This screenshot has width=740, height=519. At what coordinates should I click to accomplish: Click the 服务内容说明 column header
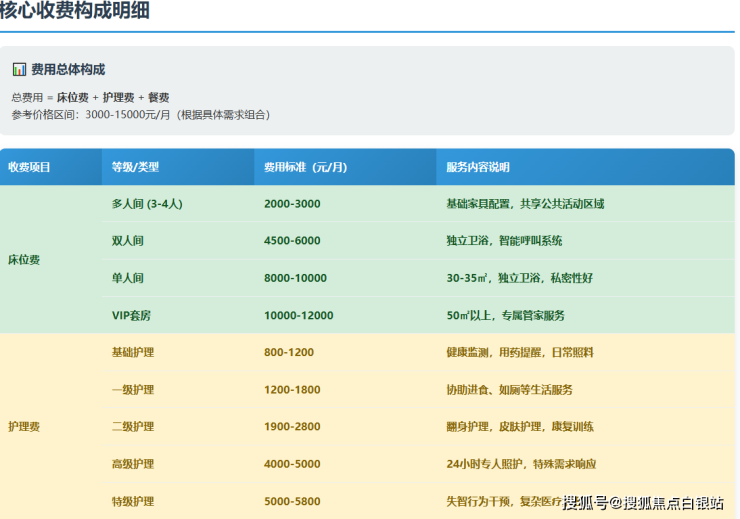[x=478, y=167]
